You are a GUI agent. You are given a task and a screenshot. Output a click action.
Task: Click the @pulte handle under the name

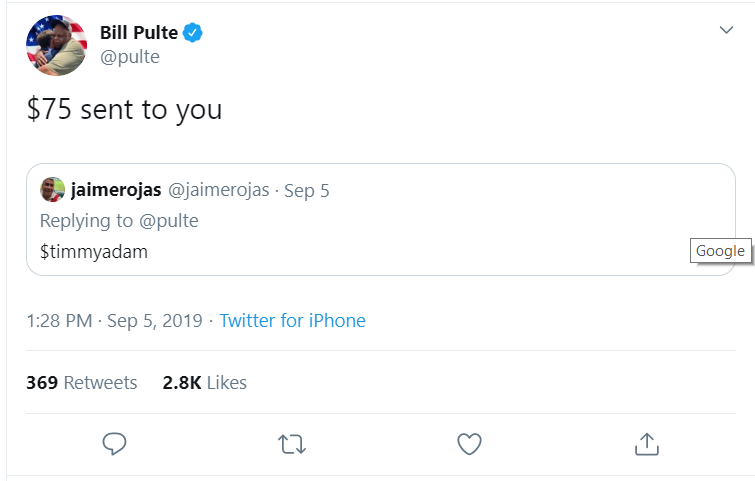[129, 57]
